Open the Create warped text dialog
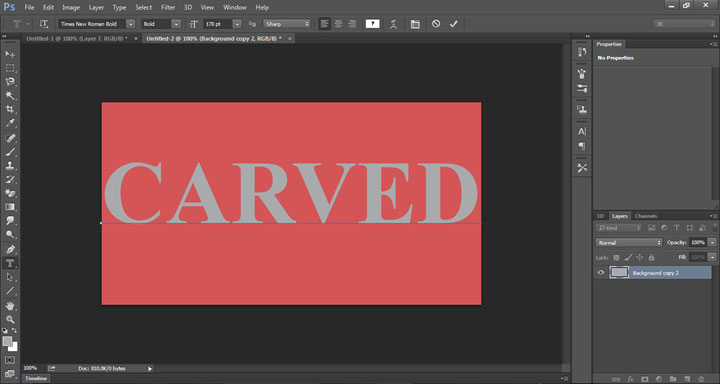 coord(393,24)
